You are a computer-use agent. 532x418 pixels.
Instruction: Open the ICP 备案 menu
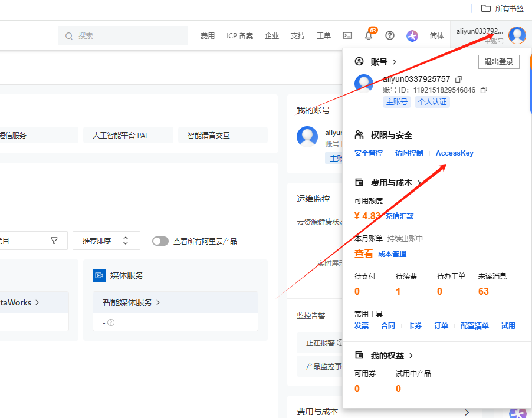[x=240, y=35]
